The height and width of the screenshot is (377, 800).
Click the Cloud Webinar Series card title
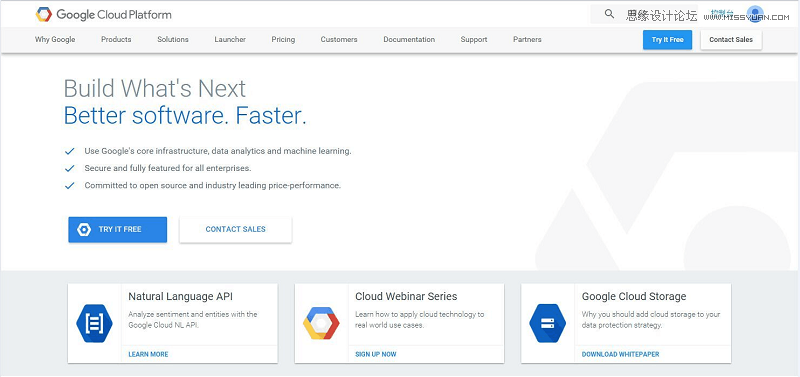(x=406, y=296)
